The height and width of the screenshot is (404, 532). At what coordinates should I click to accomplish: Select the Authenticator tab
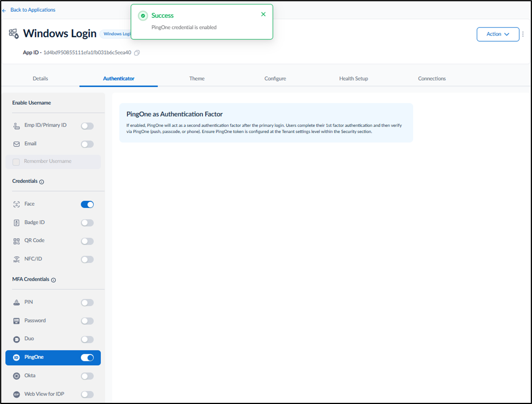point(119,79)
